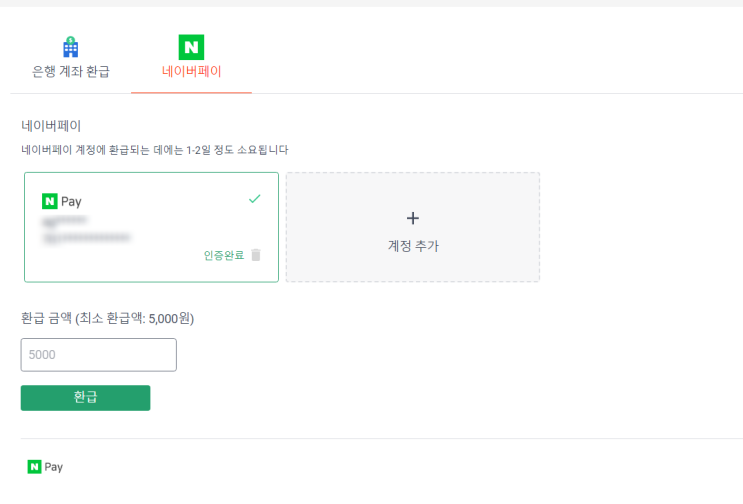Switch to the 은행 계좌 환급 tab

[70, 72]
